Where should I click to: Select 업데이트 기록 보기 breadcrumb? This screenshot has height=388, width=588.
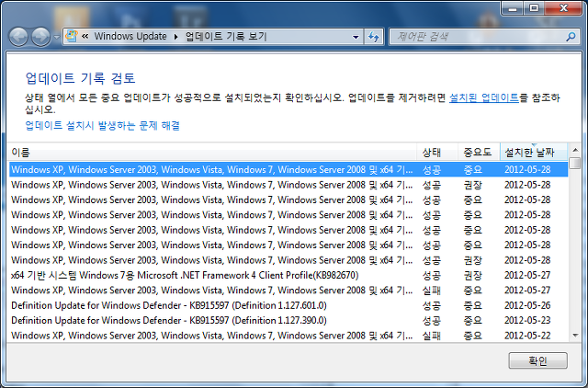click(x=226, y=37)
